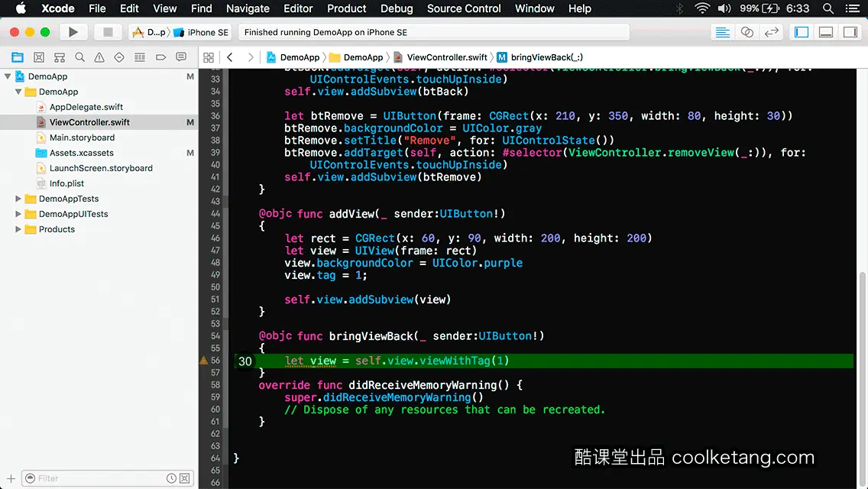This screenshot has height=489, width=868.
Task: Add a new file with the plus button
Action: [11, 478]
